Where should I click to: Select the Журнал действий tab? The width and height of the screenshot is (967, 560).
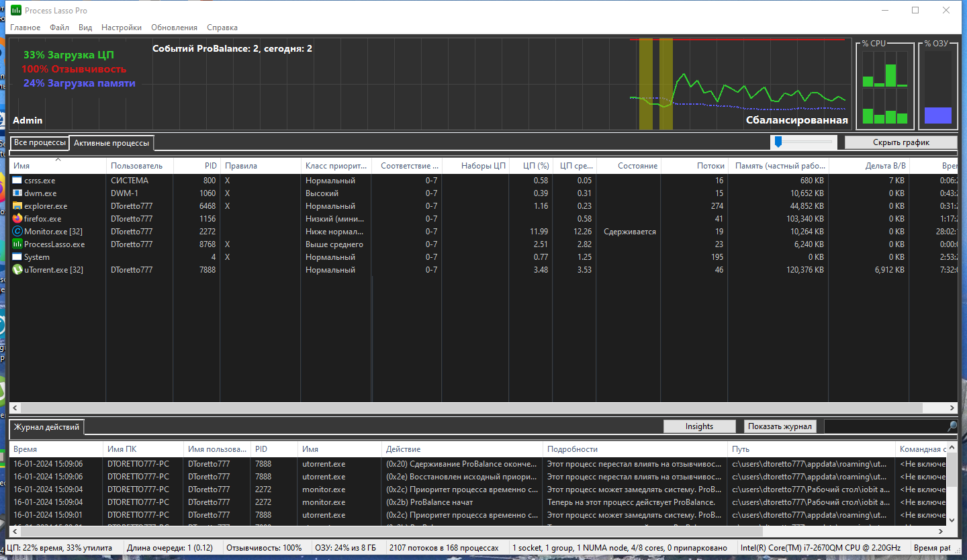pyautogui.click(x=47, y=427)
